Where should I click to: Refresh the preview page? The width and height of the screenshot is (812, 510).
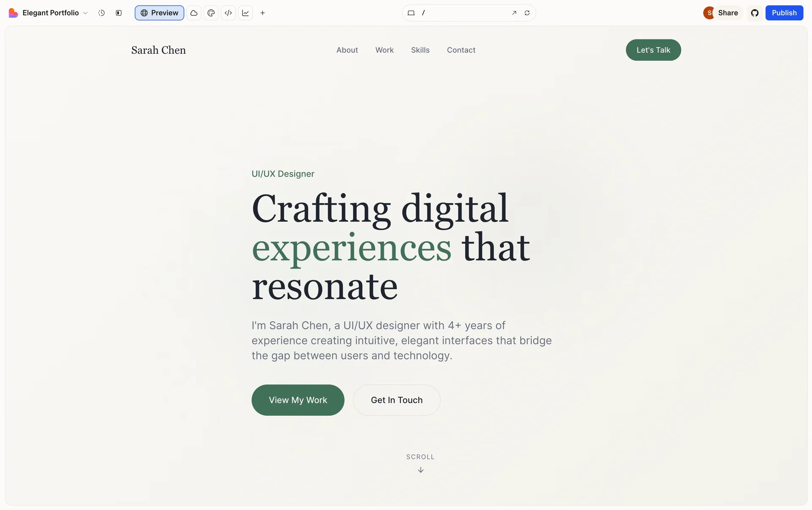(527, 13)
